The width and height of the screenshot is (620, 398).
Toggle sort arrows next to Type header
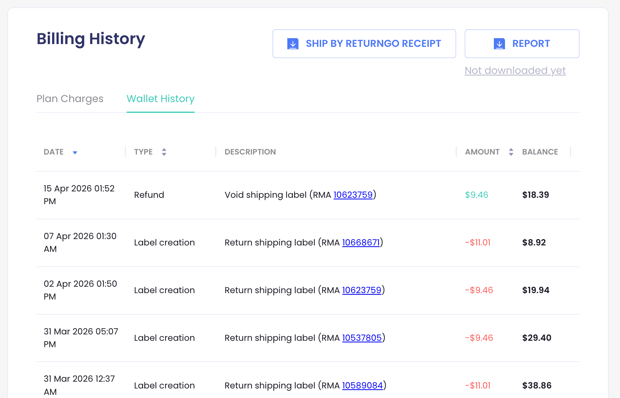[x=164, y=152]
